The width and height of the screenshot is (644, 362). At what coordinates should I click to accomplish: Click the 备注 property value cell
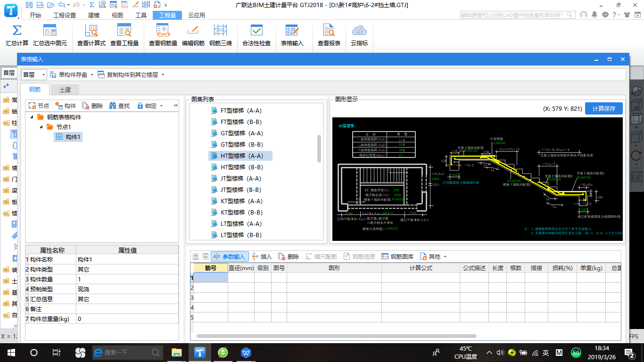[x=127, y=309]
